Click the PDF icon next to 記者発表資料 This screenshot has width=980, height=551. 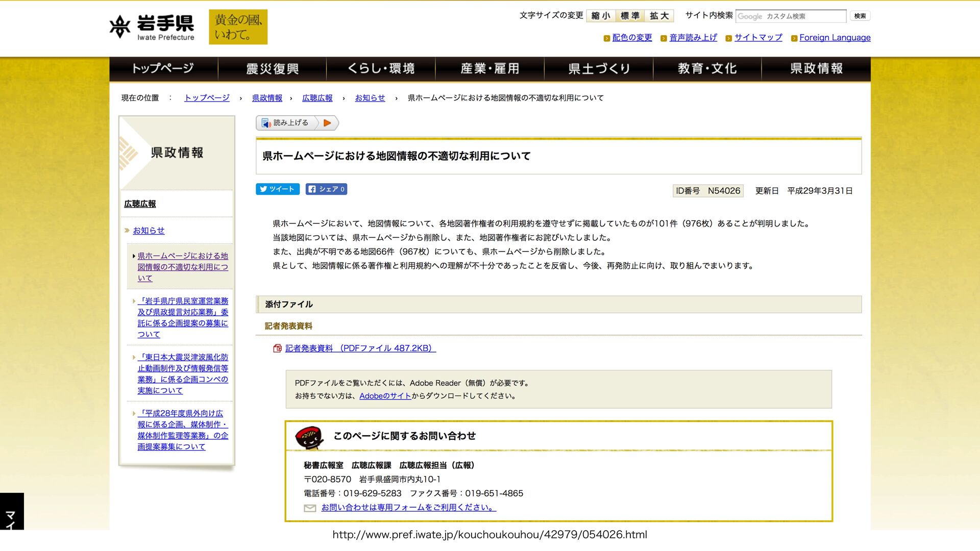[x=277, y=348]
